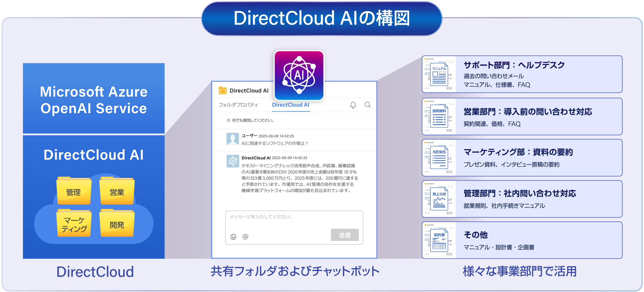Click the DirectCloud AI answer paragraph
The image size is (644, 292).
click(x=300, y=178)
